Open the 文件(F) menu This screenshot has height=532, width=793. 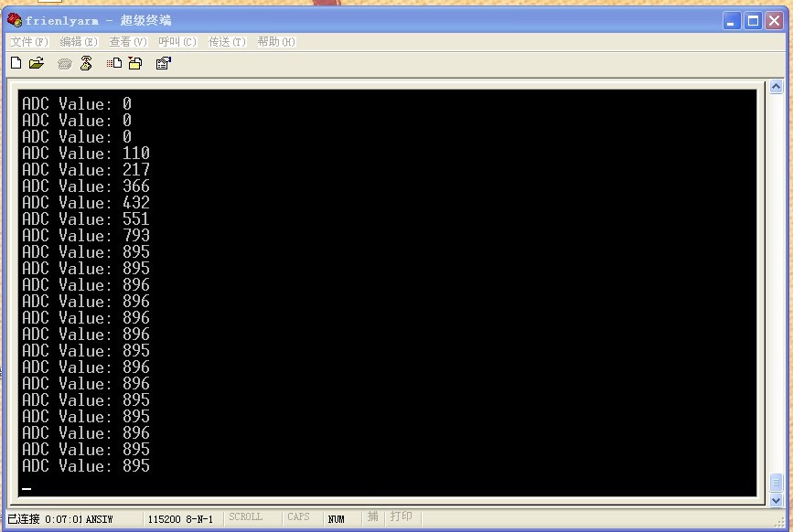pos(27,41)
